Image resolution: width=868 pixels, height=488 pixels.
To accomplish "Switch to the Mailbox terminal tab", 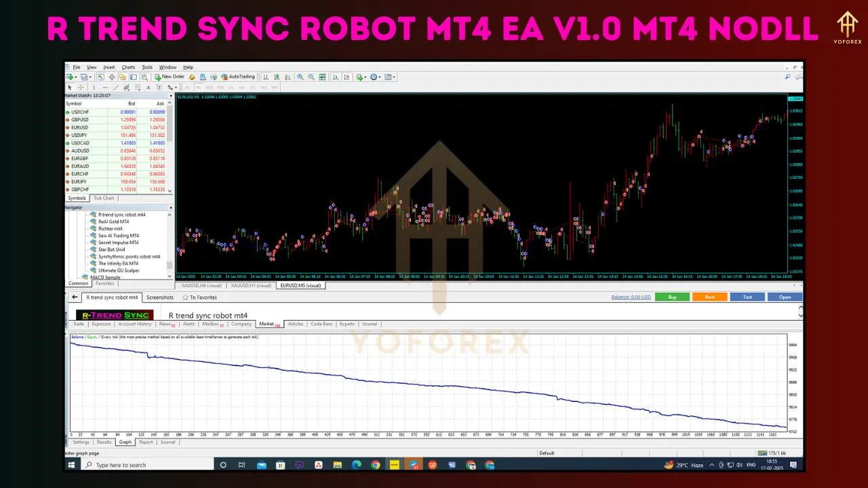I will pyautogui.click(x=212, y=324).
